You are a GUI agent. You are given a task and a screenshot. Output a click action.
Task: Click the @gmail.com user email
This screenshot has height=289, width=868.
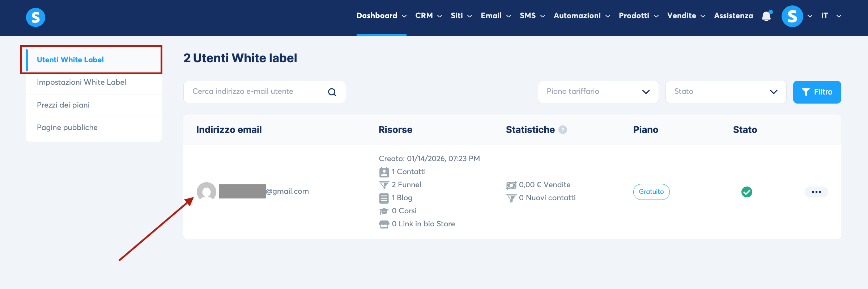[264, 191]
